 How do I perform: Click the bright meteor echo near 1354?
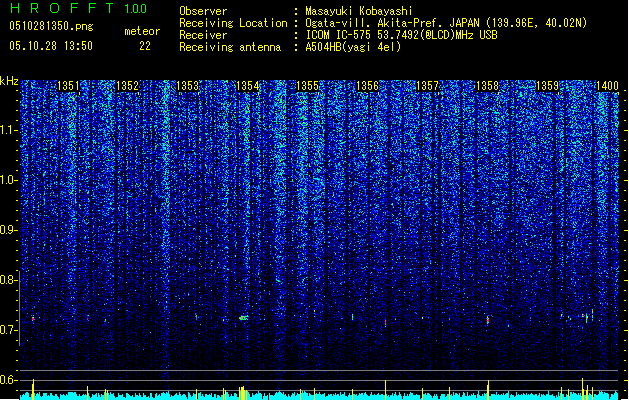click(x=243, y=318)
